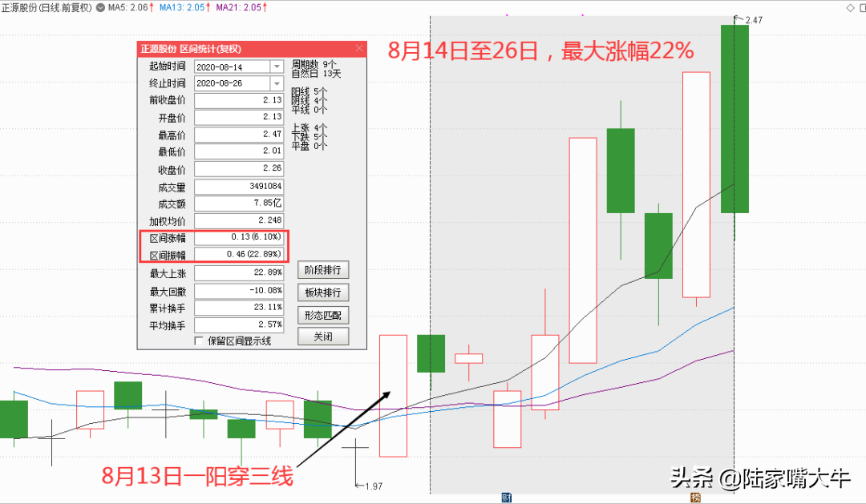Click the 财 marker icon on the time axis
This screenshot has height=504, width=866.
506,498
